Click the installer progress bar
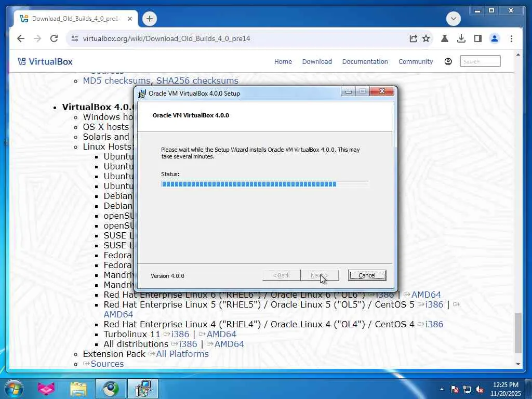Viewport: 532px width, 399px height. click(264, 184)
